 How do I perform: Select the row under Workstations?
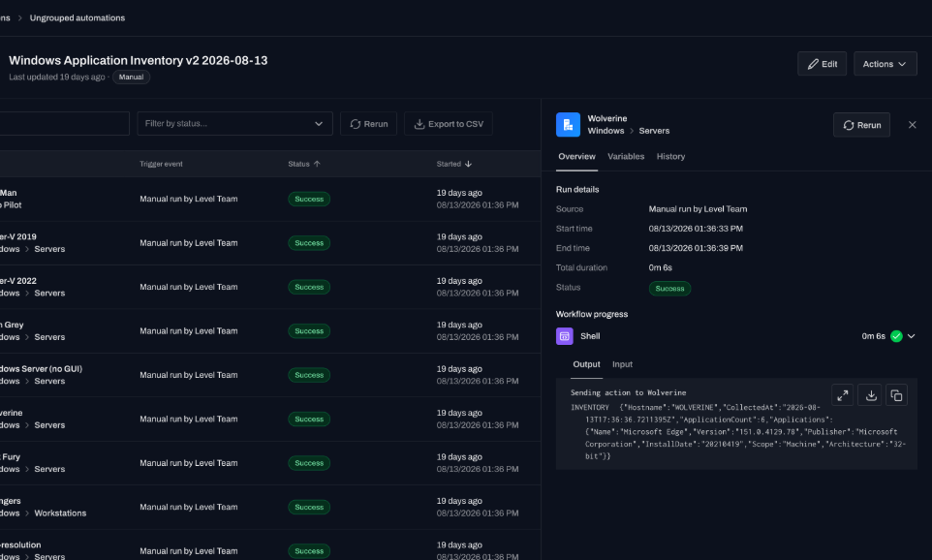(x=270, y=507)
